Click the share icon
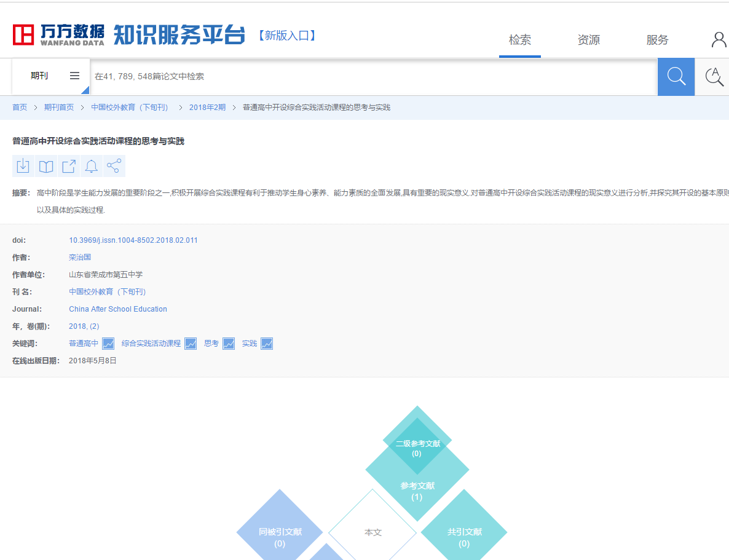Image resolution: width=729 pixels, height=560 pixels. pos(114,166)
